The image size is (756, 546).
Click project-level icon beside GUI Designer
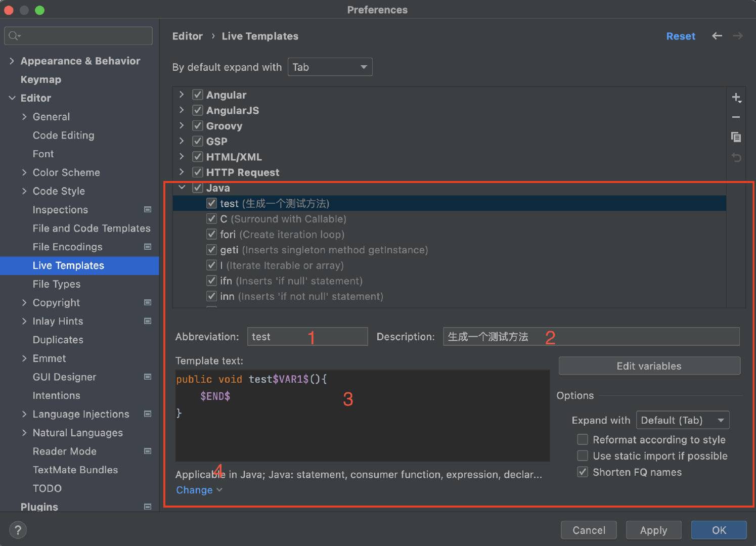(x=148, y=377)
